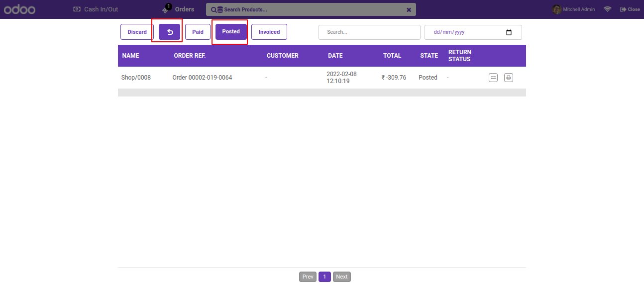Click the Odoo logo
Image resolution: width=644 pixels, height=286 pixels.
[19, 9]
